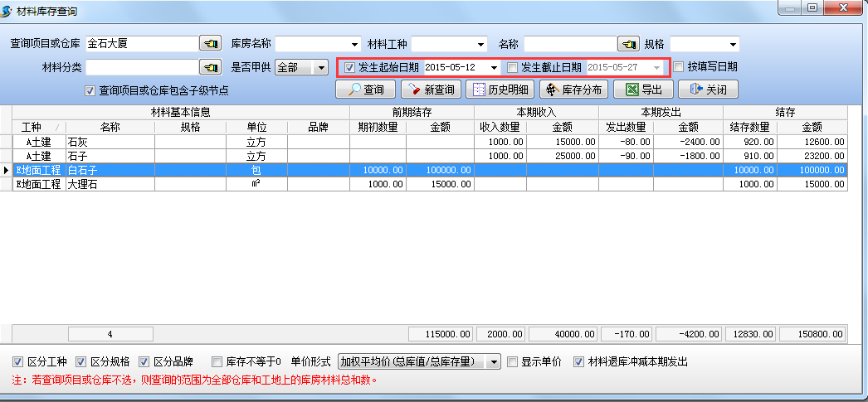The image size is (868, 402).
Task: Open the 库存分布 stock distribution
Action: (573, 90)
